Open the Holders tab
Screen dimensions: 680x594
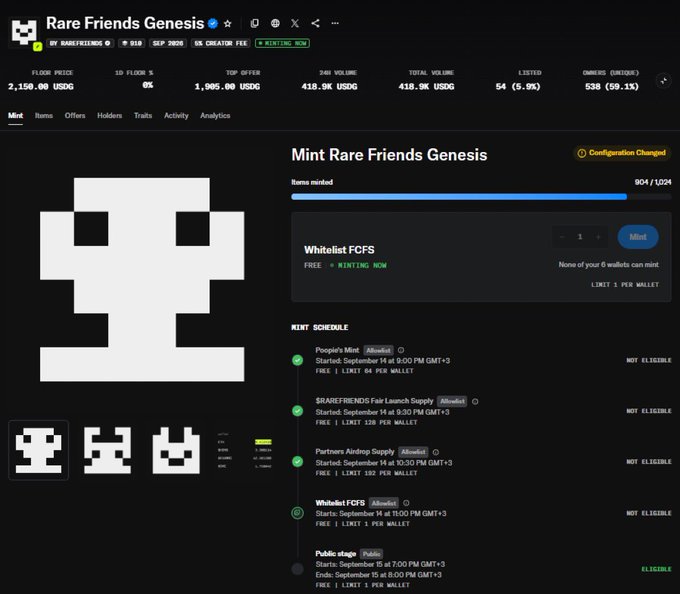pos(110,116)
